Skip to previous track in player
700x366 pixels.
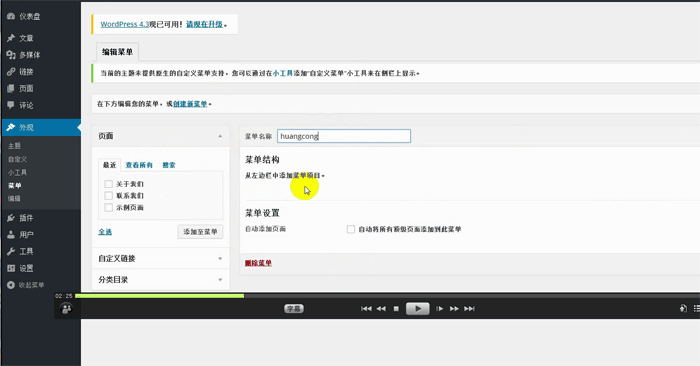366,308
